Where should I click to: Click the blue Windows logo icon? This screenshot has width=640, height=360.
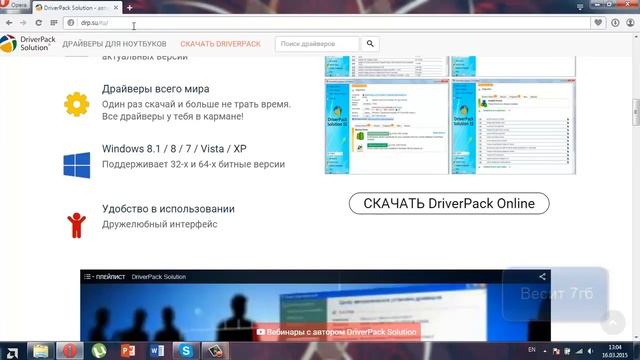pyautogui.click(x=77, y=165)
